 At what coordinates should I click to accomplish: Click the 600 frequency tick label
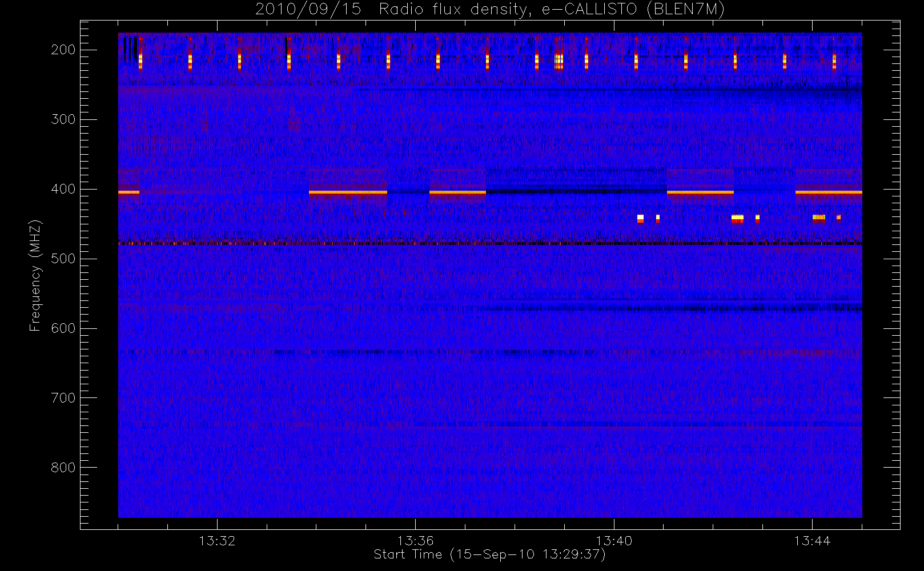63,328
